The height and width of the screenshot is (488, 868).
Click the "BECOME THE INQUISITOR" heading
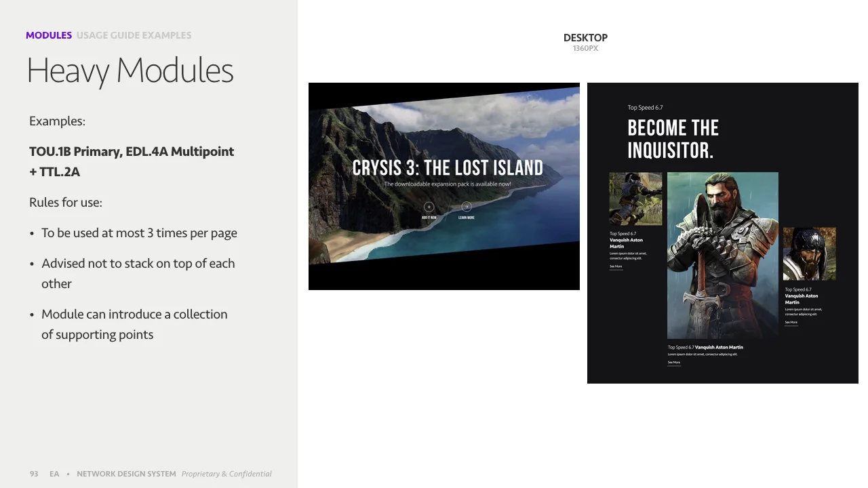tap(673, 139)
